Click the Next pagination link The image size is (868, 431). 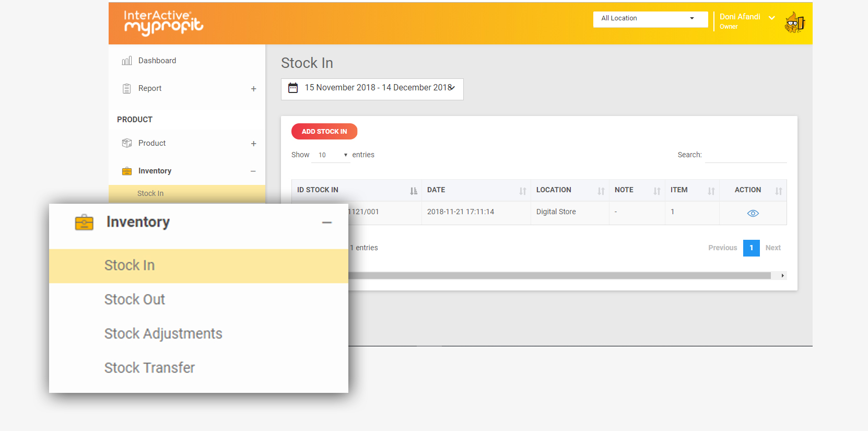pos(773,248)
